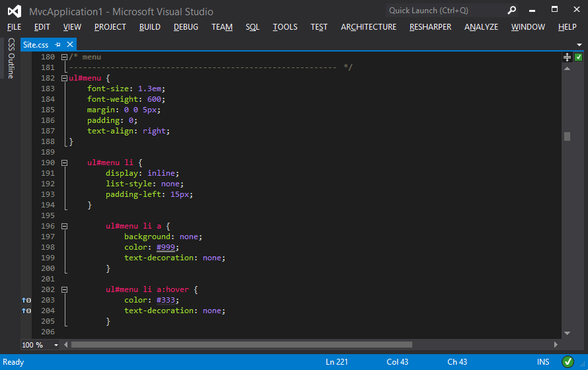Collapse the ul#menu li block at line 190

pos(64,163)
